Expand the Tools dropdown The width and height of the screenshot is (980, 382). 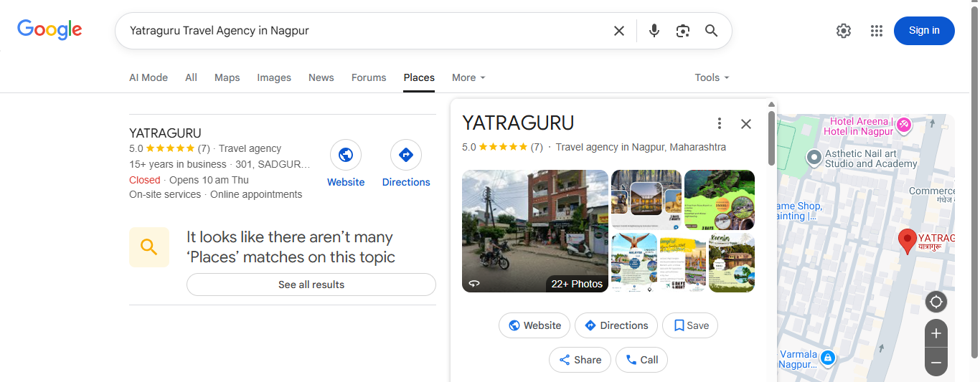[712, 77]
